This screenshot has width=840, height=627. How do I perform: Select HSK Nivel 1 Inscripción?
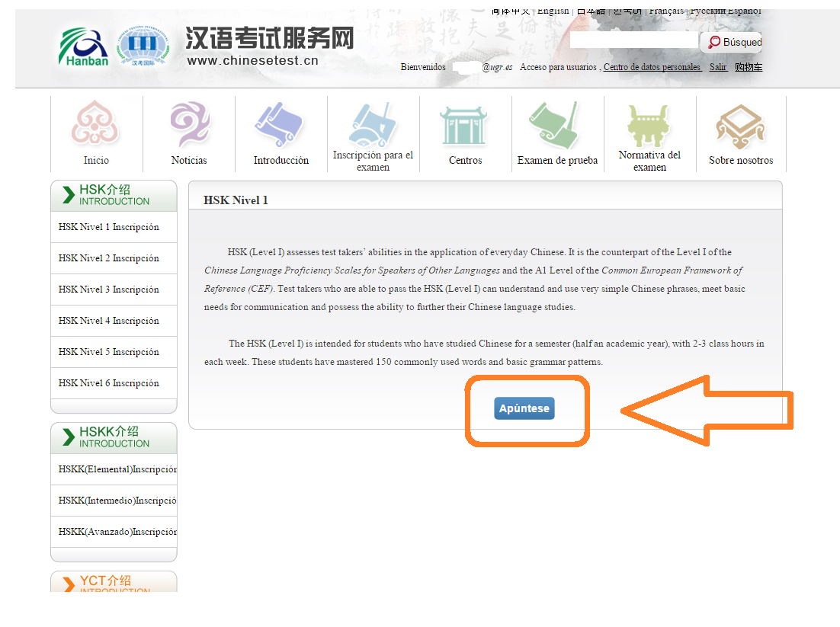click(x=114, y=227)
